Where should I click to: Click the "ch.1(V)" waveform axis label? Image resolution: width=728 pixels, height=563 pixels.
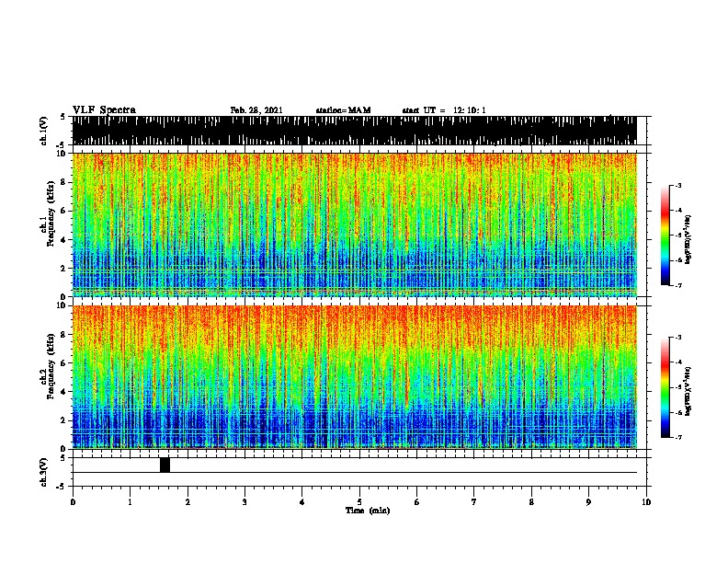43,131
